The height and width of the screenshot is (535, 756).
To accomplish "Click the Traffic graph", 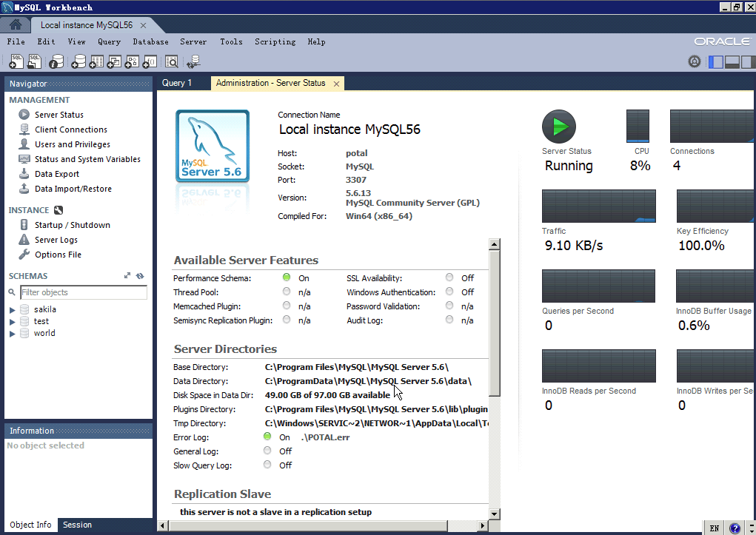I will (598, 206).
